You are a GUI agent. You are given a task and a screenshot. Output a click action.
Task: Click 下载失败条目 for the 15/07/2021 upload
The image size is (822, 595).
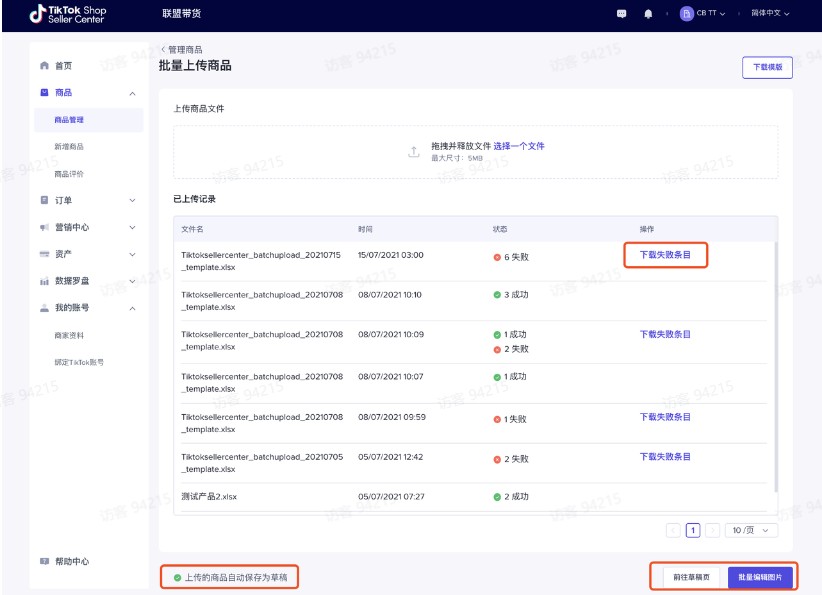[x=665, y=255]
